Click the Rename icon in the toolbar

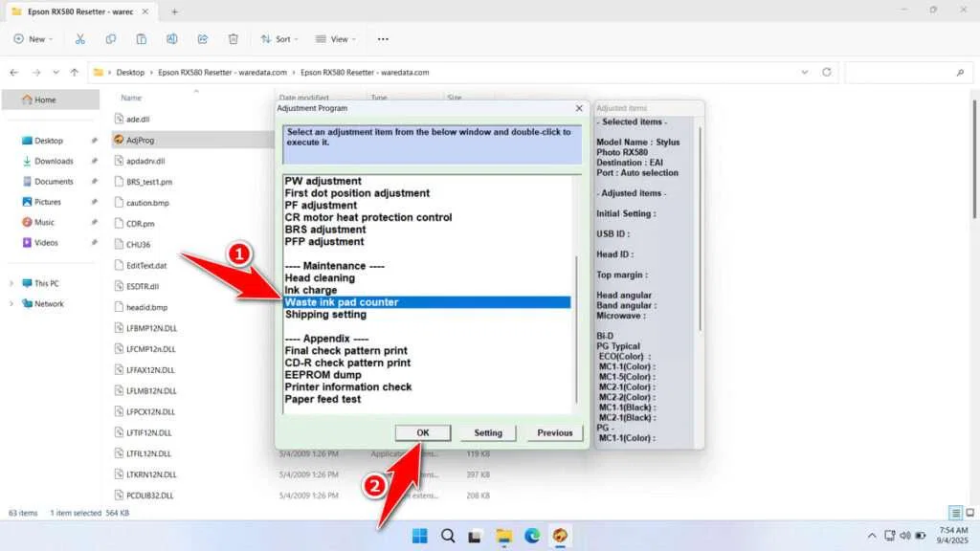(172, 38)
